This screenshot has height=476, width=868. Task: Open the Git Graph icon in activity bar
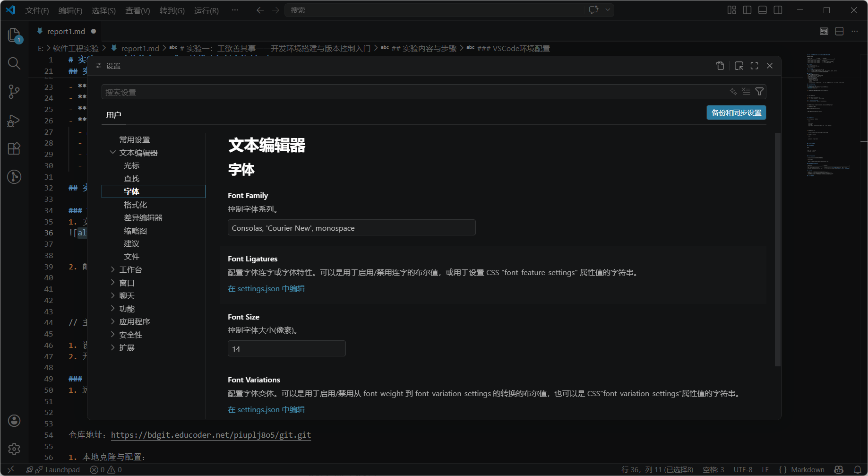point(14,177)
